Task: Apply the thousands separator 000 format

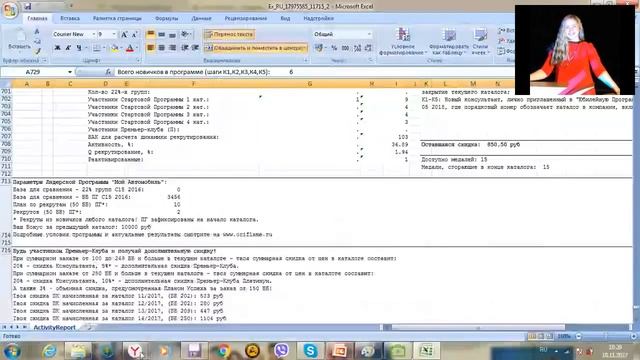Action: point(345,48)
